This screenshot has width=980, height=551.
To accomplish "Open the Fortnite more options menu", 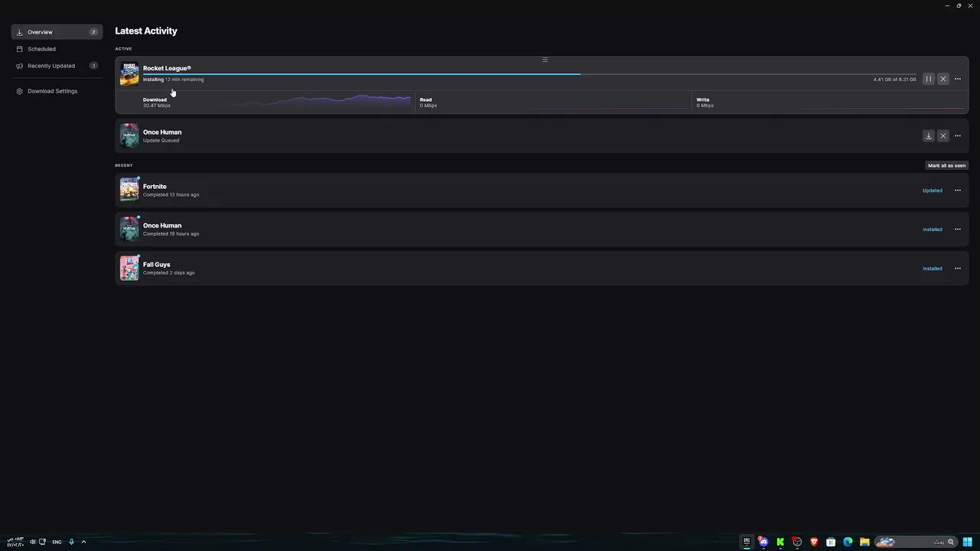I will 958,191.
